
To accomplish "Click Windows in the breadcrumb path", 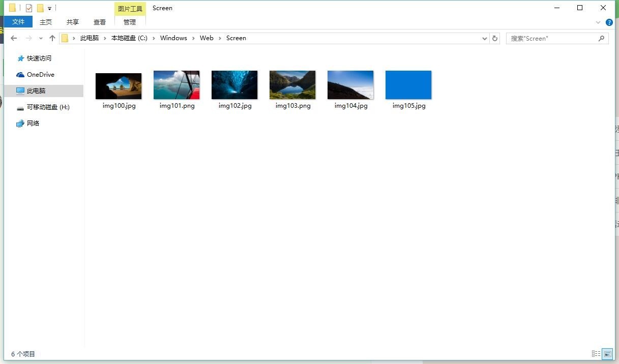I will [x=173, y=38].
